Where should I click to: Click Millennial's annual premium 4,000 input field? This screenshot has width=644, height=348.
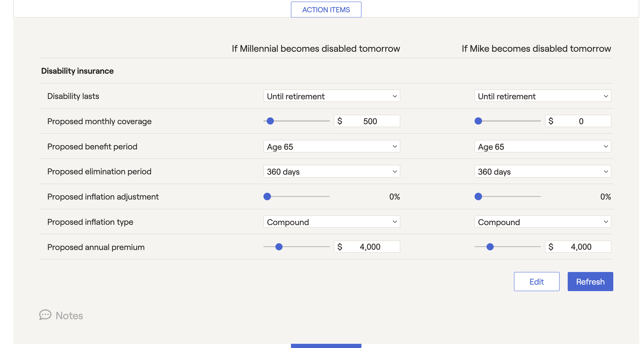coord(367,247)
